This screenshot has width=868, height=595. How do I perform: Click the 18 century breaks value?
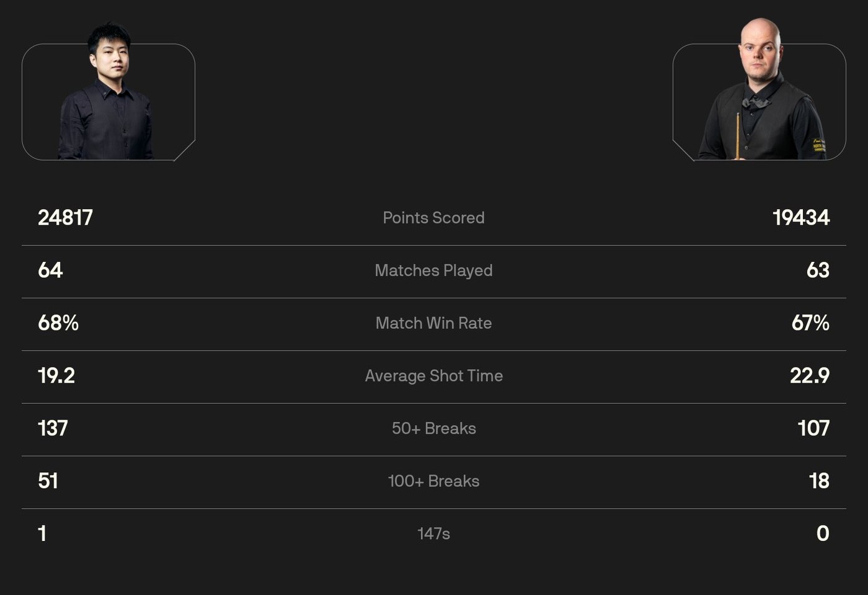pos(818,481)
